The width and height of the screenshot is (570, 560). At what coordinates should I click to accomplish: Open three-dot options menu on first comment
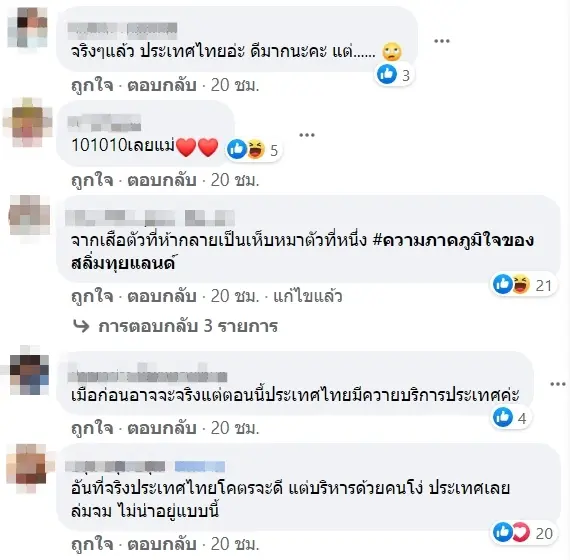(x=442, y=41)
